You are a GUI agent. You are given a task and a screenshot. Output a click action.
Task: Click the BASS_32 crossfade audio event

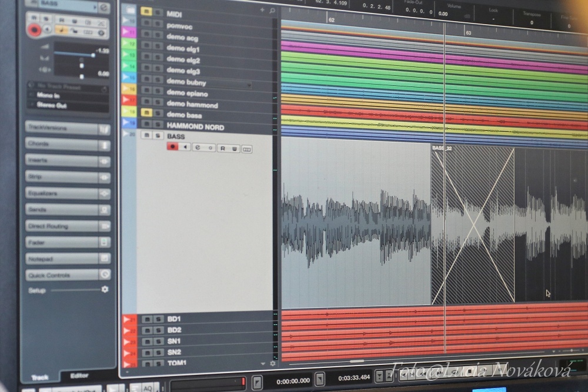(x=473, y=224)
